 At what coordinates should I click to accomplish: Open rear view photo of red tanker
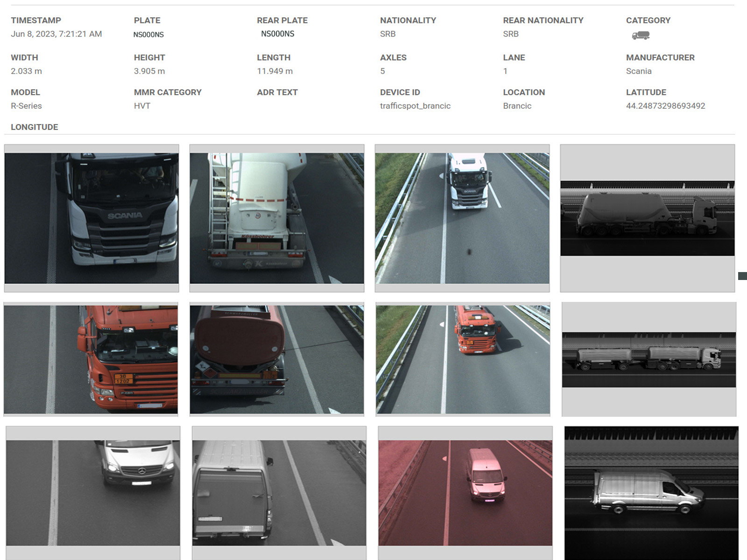coord(277,359)
